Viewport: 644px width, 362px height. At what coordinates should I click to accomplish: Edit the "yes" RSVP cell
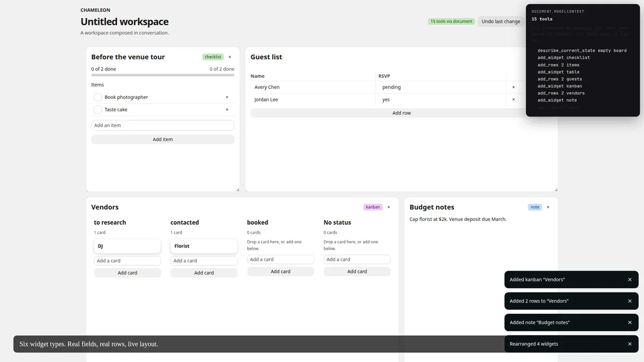point(442,100)
